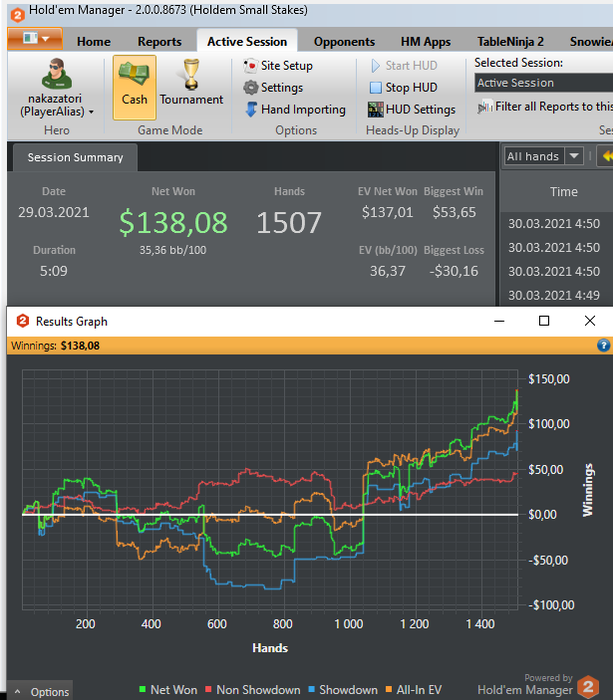Image resolution: width=613 pixels, height=700 pixels.
Task: Select the Session Summary tab
Action: pos(75,157)
